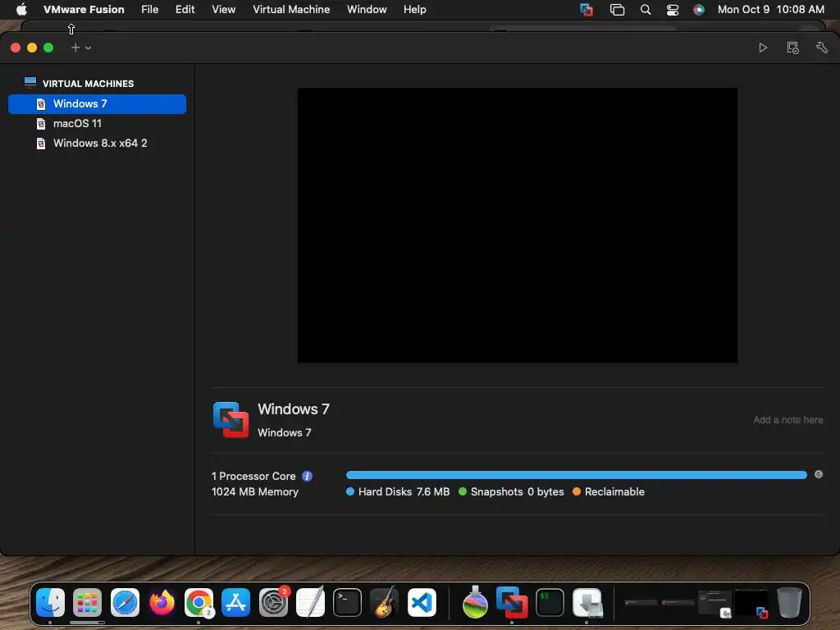Open Launchpad from the Dock

tap(87, 603)
